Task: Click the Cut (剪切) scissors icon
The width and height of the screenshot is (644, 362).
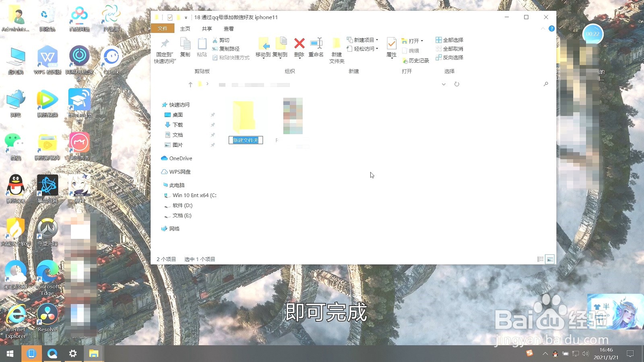Action: (x=215, y=40)
